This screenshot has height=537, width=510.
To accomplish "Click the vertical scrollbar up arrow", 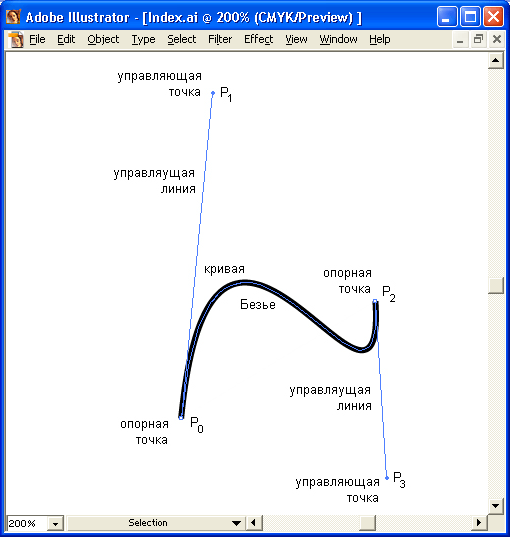I will click(496, 61).
